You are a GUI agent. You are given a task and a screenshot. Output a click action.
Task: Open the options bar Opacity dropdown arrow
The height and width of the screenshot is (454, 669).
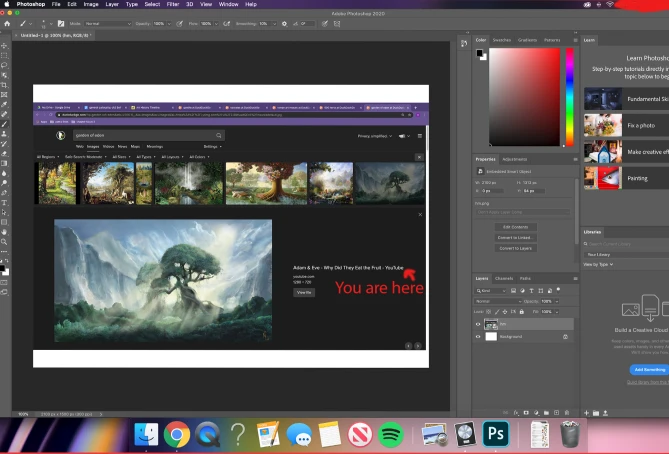pyautogui.click(x=169, y=24)
